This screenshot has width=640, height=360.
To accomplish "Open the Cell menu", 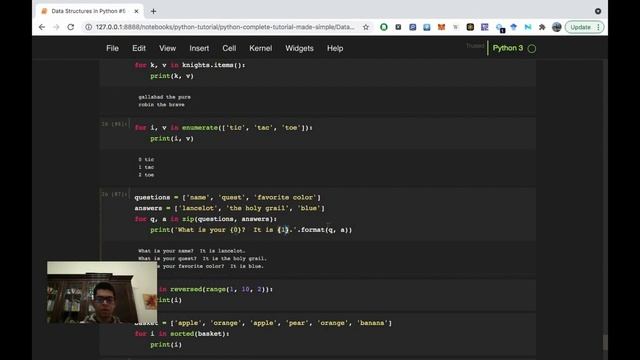I will point(229,48).
